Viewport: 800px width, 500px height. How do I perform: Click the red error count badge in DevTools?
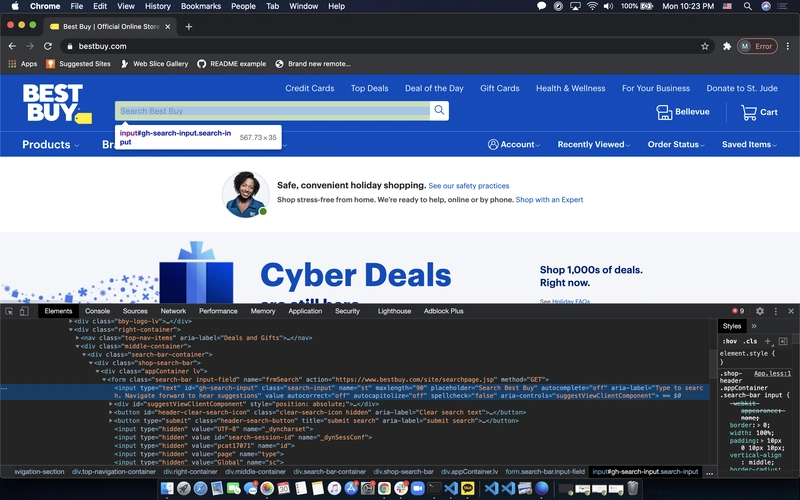pos(738,311)
